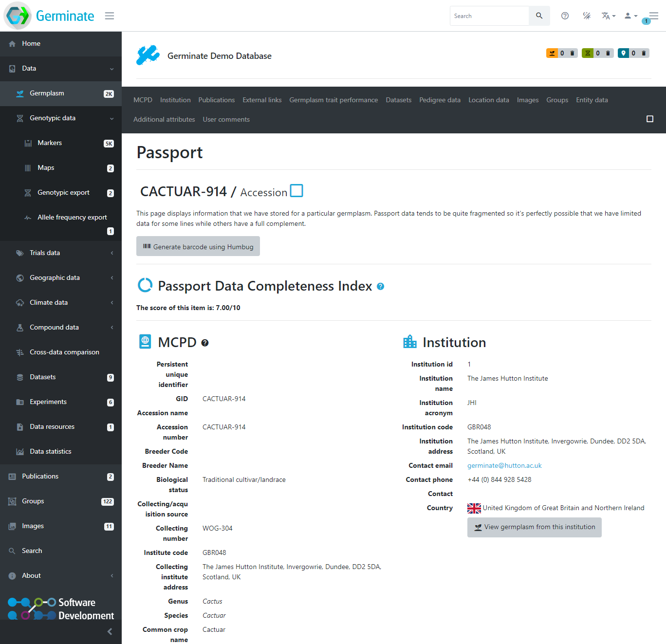The height and width of the screenshot is (644, 666).
Task: Mark accession CACTUAR-914 with the blue checkbox
Action: click(x=296, y=191)
